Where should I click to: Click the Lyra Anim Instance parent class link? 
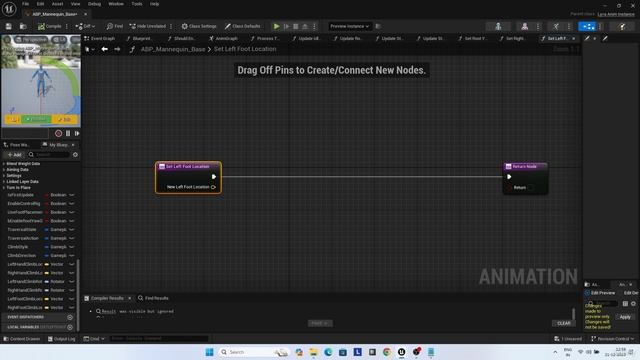(x=616, y=14)
